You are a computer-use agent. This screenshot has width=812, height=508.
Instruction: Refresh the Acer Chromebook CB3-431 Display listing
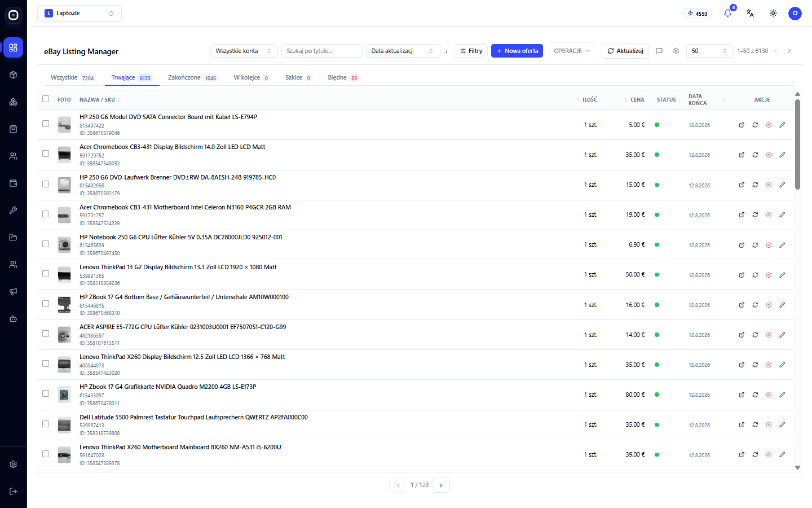pyautogui.click(x=755, y=155)
